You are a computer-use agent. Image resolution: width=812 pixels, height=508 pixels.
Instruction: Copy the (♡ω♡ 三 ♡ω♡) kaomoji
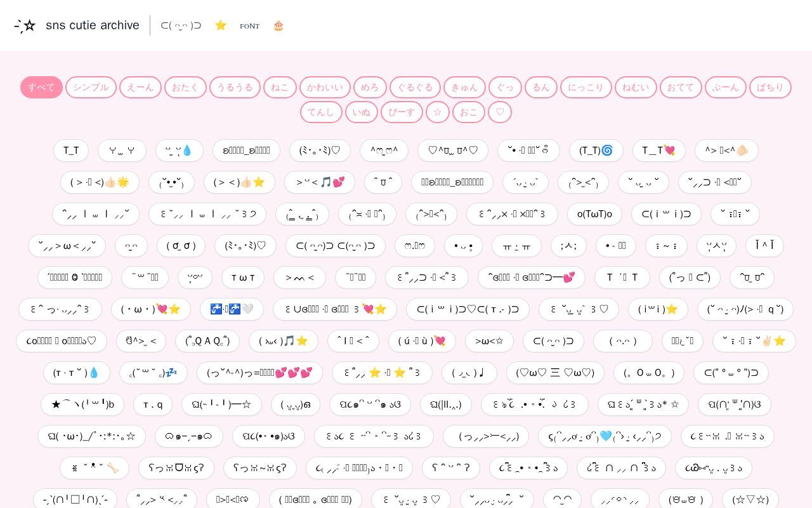(x=555, y=373)
